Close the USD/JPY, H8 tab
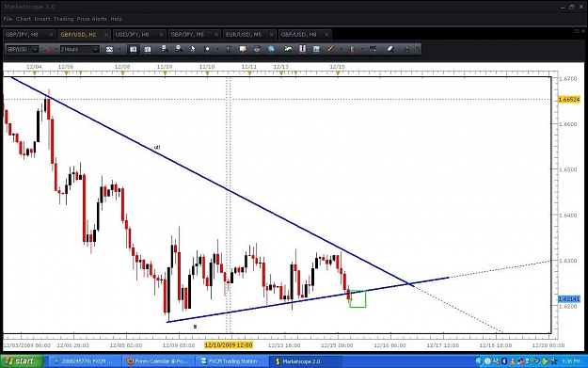The width and height of the screenshot is (588, 368). (161, 35)
